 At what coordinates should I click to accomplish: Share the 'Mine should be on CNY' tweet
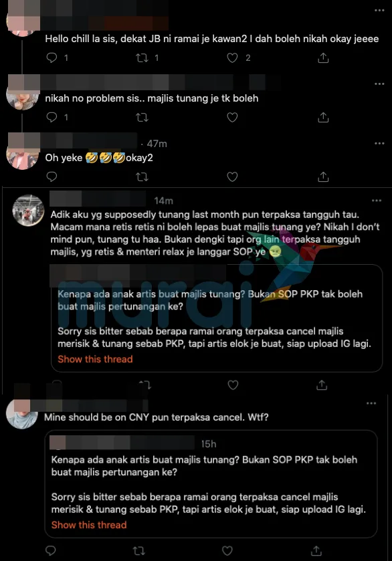(316, 550)
